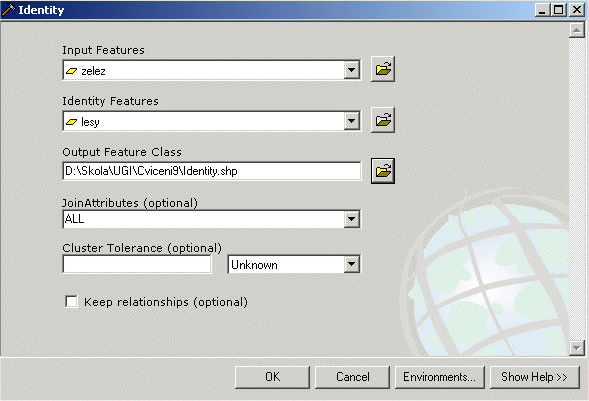Image resolution: width=589 pixels, height=401 pixels.
Task: Expand the Identity Features dropdown
Action: click(x=352, y=121)
